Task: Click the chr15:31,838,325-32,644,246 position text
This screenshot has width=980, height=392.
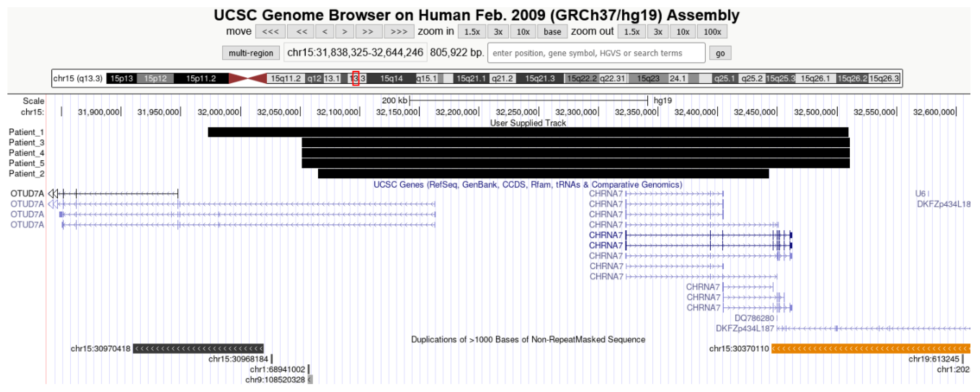Action: 355,52
